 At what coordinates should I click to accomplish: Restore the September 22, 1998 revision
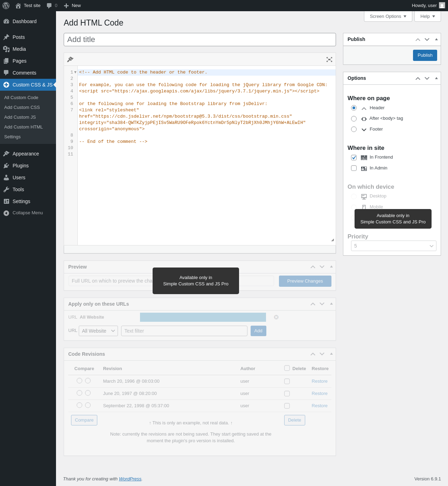click(x=320, y=406)
